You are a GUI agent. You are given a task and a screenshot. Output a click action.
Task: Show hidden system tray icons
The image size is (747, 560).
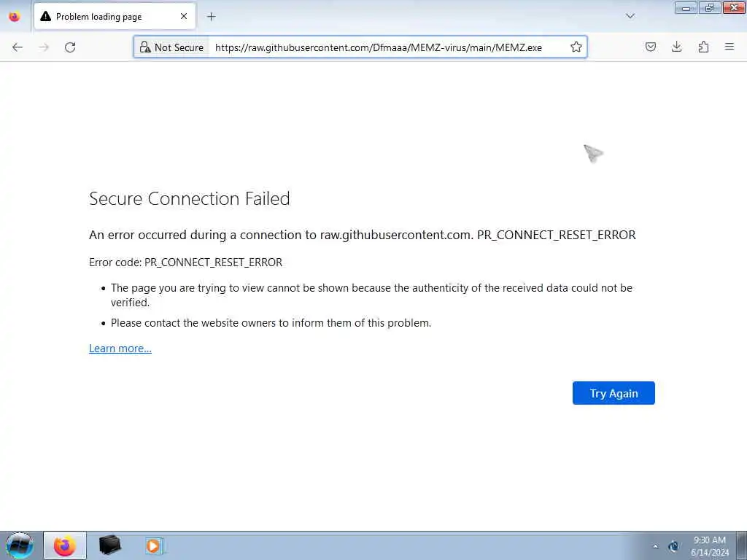[x=656, y=547]
